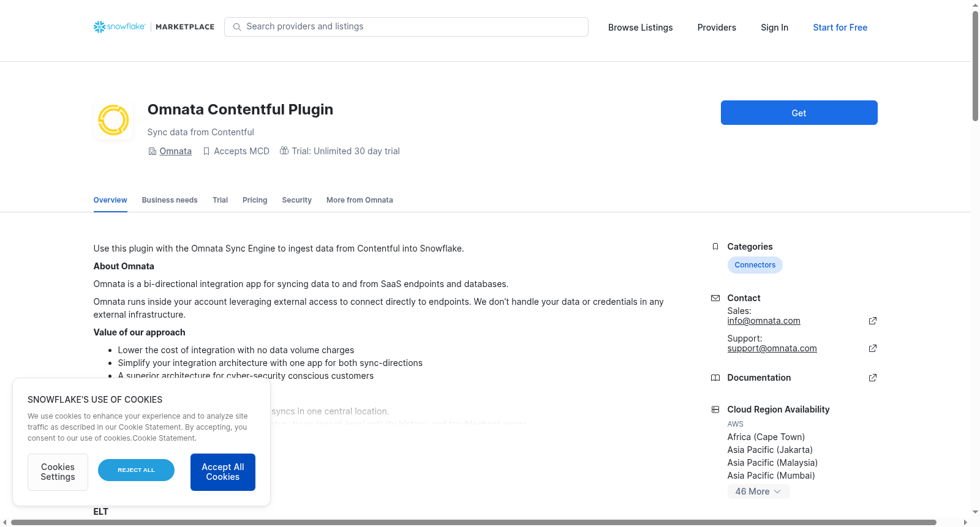Click the Get button
This screenshot has height=527, width=980.
[x=799, y=113]
